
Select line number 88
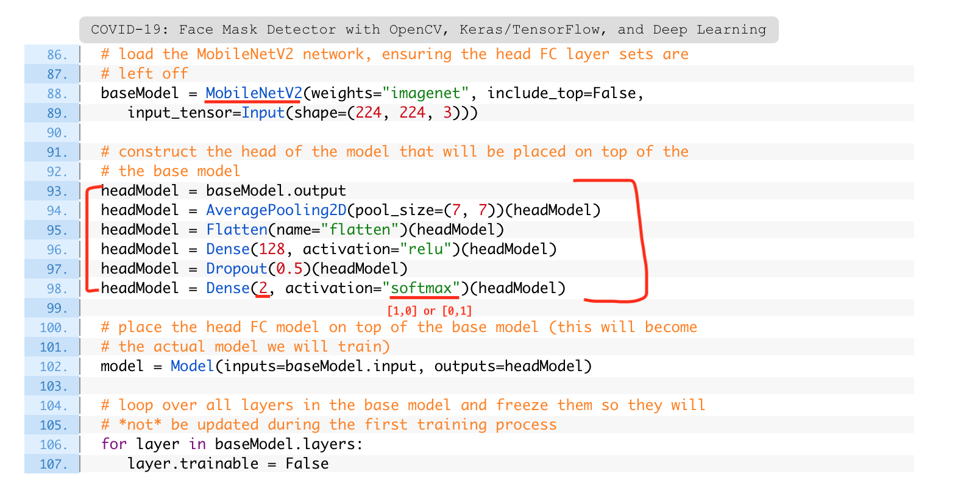pos(57,94)
